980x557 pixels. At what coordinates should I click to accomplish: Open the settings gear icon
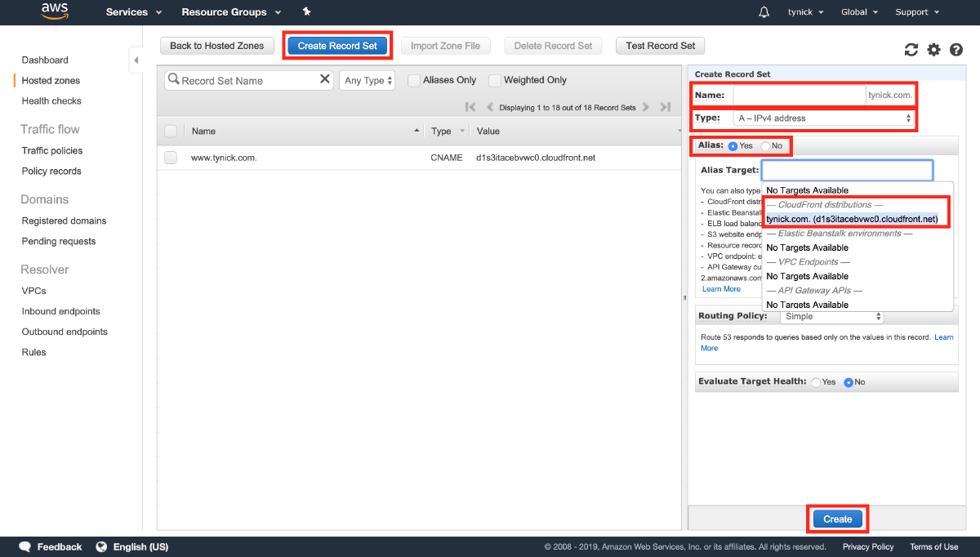(934, 50)
